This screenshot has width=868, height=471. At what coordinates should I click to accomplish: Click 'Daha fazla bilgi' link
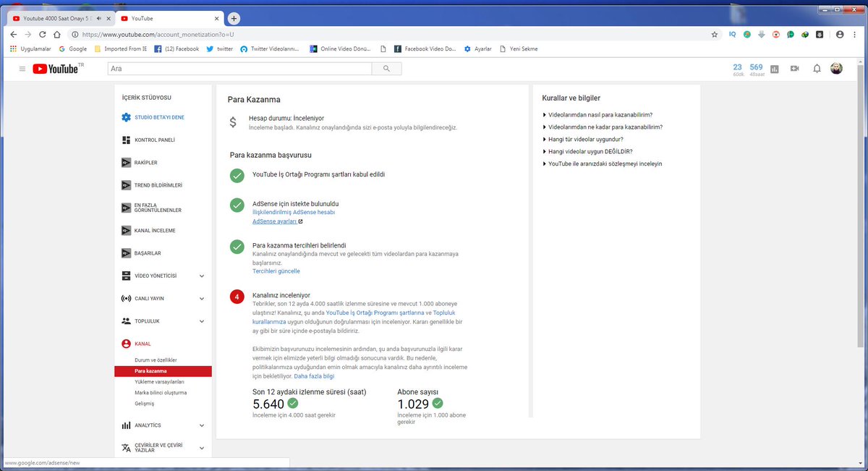click(x=314, y=376)
